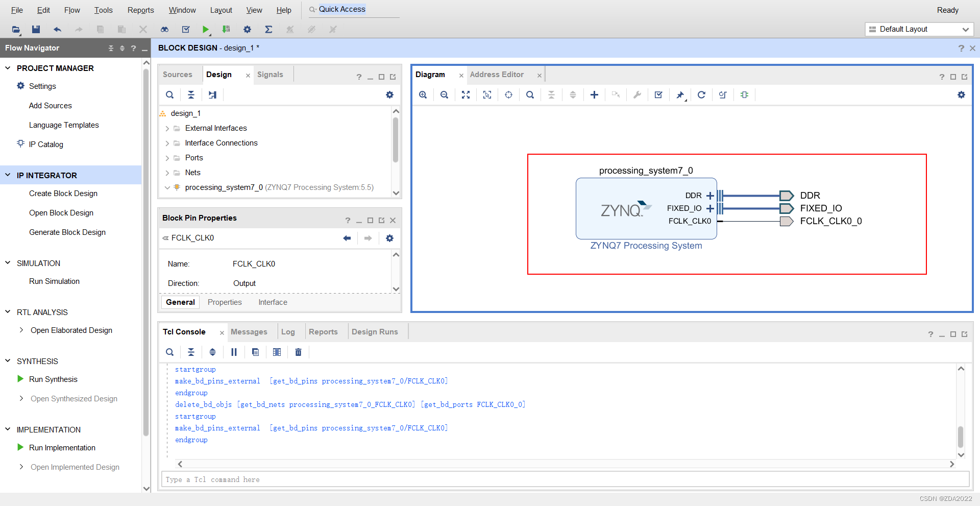Click search icon in Design panel toolbar
The width and height of the screenshot is (980, 506).
click(169, 95)
